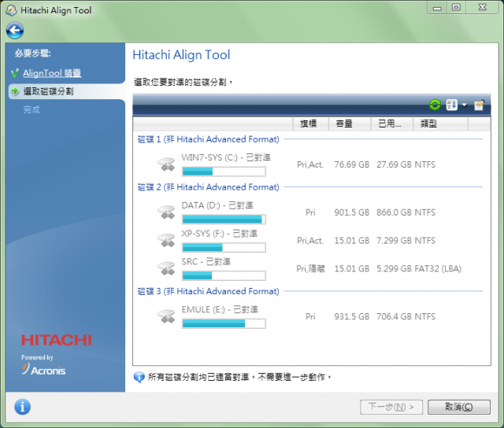
Task: Click the info icon beside status message
Action: click(139, 377)
